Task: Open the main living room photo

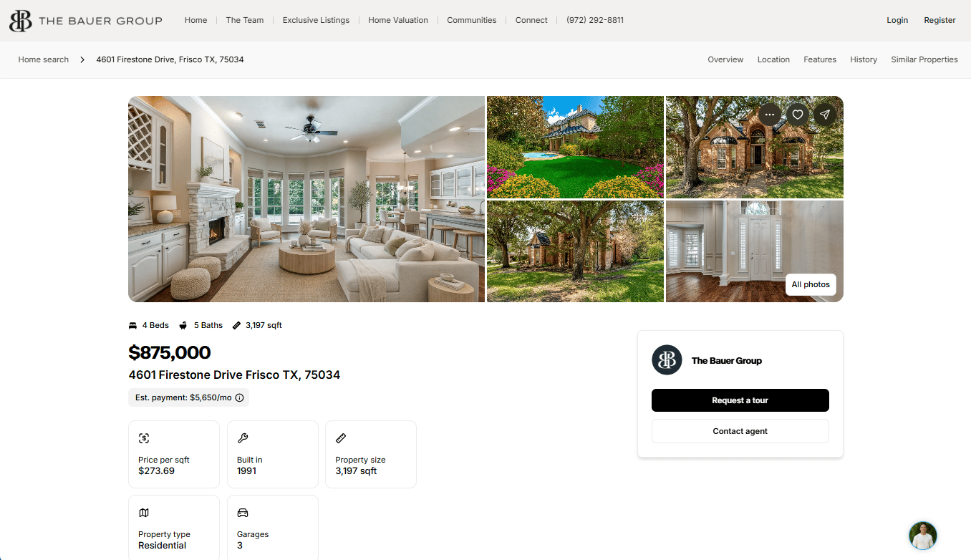Action: point(306,199)
